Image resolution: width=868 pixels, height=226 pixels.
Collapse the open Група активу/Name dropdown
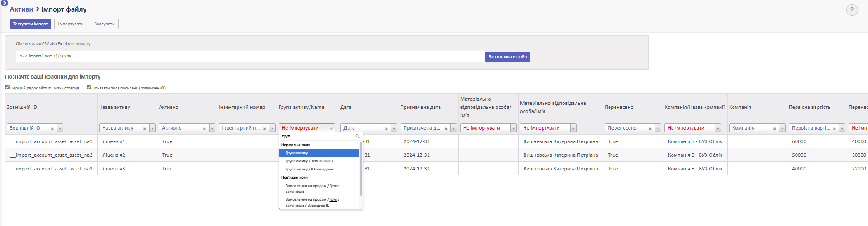(331, 128)
